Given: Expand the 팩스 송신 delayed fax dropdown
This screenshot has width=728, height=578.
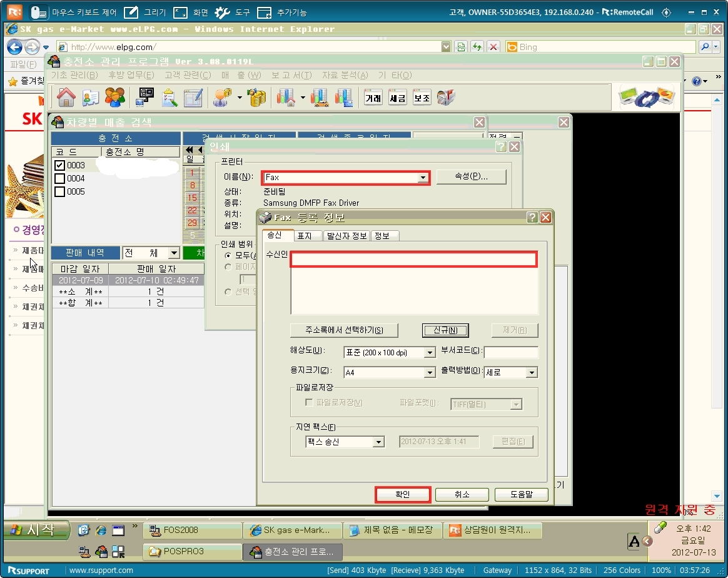Looking at the screenshot, I should click(x=378, y=442).
